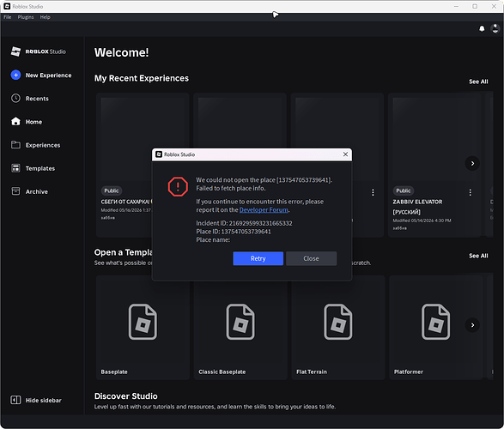Open the Help menu
Image resolution: width=504 pixels, height=429 pixels.
45,17
